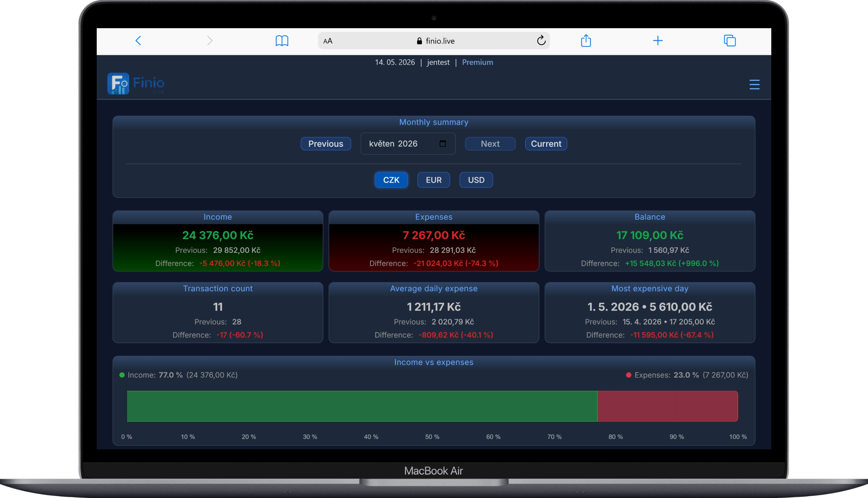Click the Income card title
This screenshot has height=498, width=868.
pyautogui.click(x=218, y=217)
